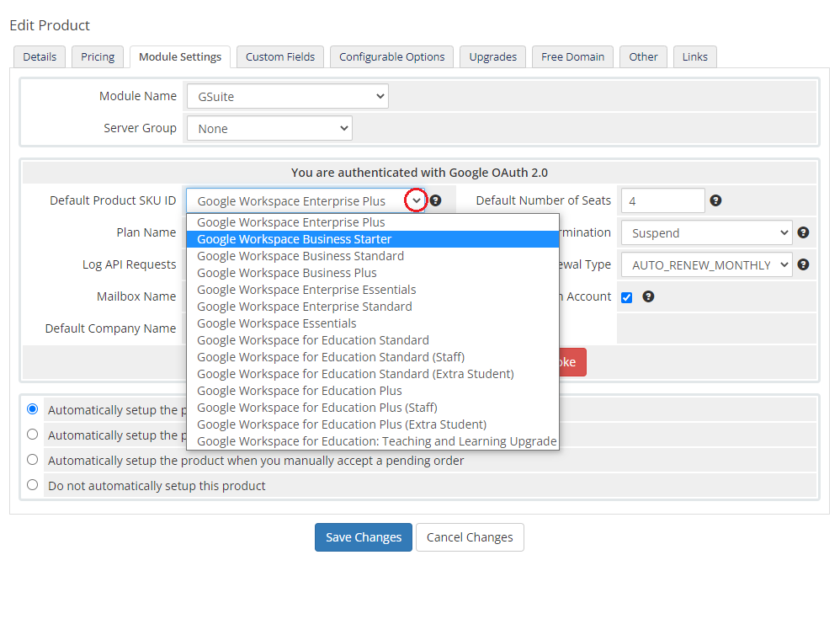Choose Do not automatically setup this product

[x=33, y=485]
